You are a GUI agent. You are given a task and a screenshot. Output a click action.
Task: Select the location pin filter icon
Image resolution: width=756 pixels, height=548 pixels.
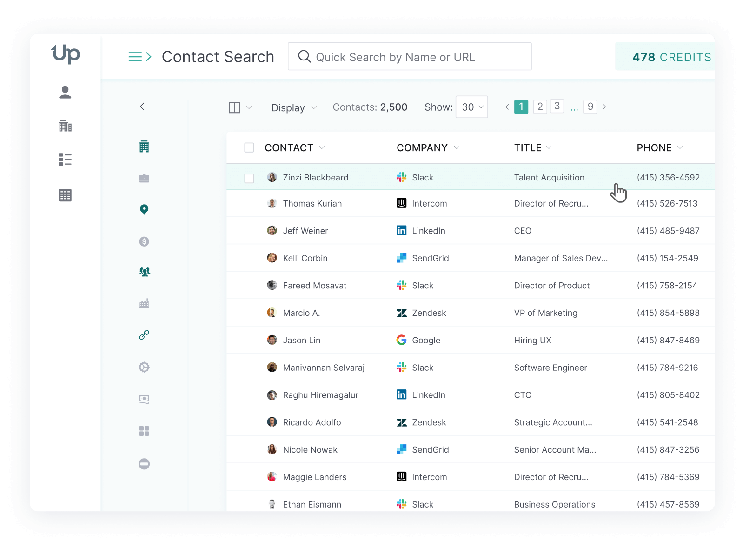(144, 209)
